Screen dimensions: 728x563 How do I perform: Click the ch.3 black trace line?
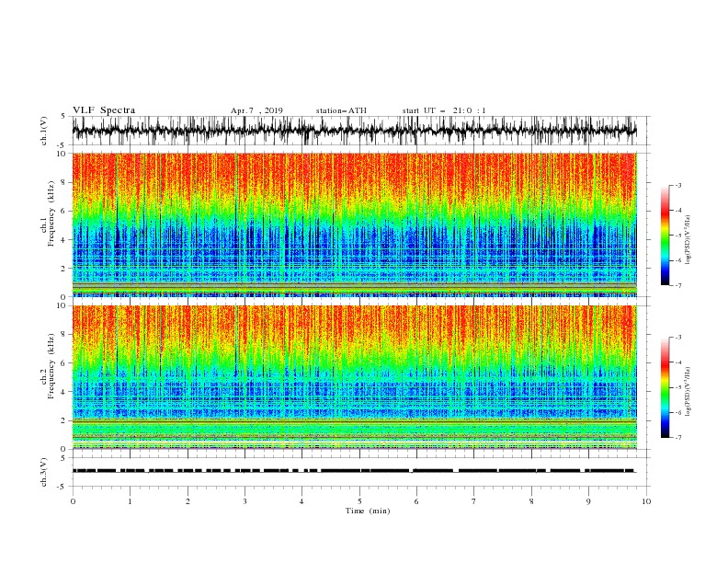point(354,471)
